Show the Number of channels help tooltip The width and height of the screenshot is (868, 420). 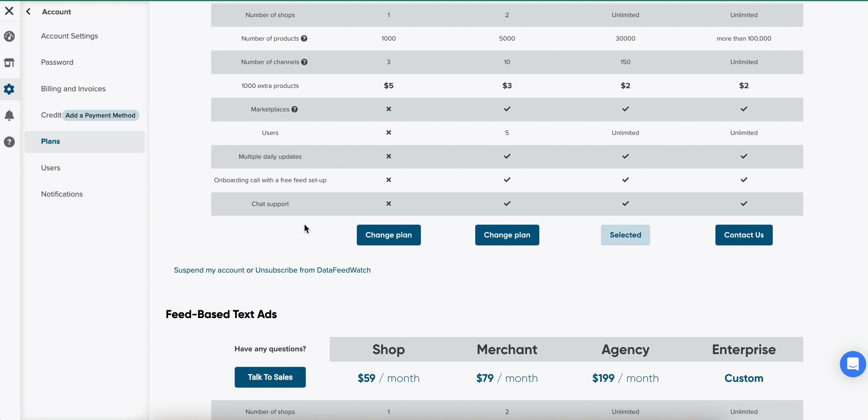point(304,62)
